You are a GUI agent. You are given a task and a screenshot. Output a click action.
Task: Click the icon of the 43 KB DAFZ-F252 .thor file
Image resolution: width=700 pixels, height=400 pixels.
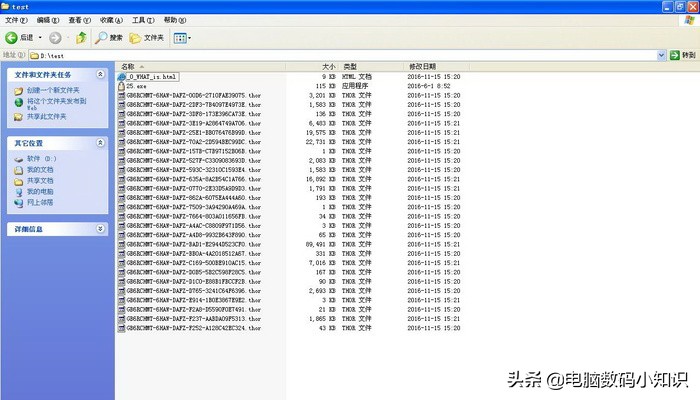coord(121,328)
